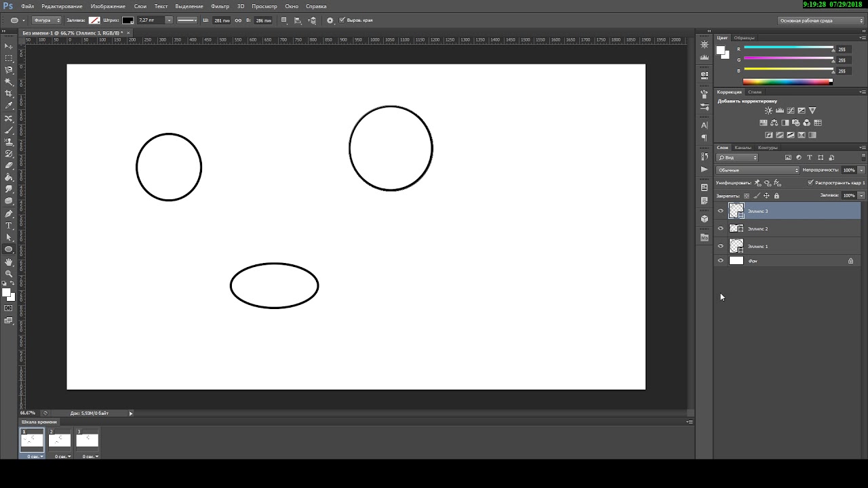Select the Eyedropper tool
Screen dimensions: 868x488
click(x=9, y=106)
